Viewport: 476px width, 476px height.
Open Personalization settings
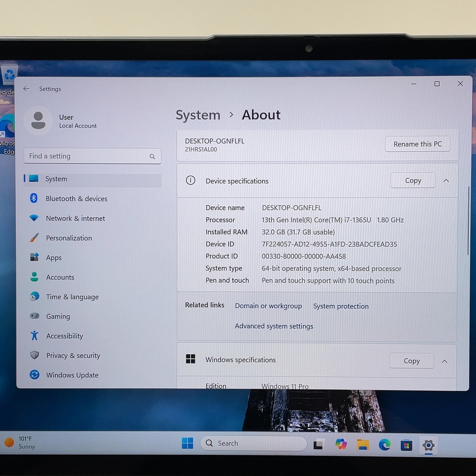[92, 238]
